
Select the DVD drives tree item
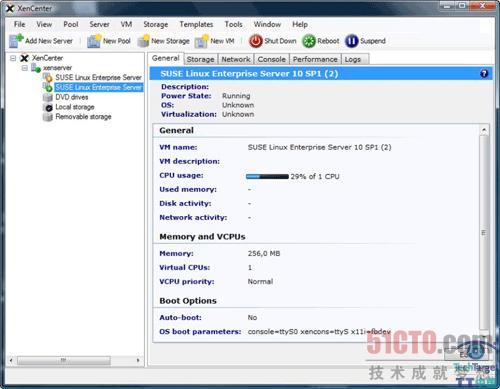coord(72,97)
